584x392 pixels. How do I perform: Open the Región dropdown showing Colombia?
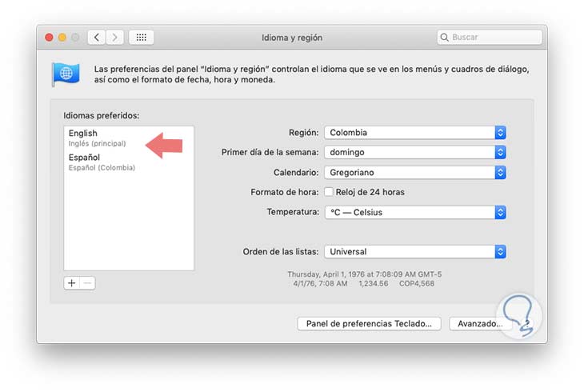click(x=415, y=133)
